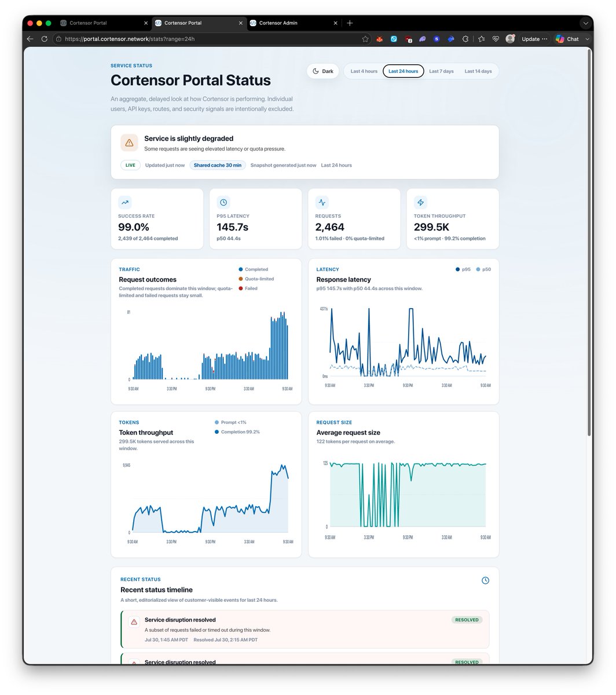Screen dimensions: 616x695
Task: Open the Copilot Chat button
Action: click(x=567, y=39)
